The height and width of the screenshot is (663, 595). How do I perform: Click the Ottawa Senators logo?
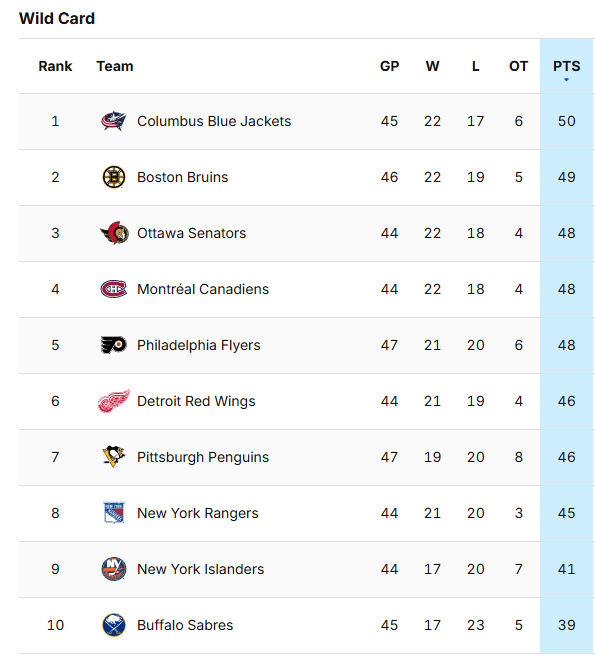[x=114, y=233]
